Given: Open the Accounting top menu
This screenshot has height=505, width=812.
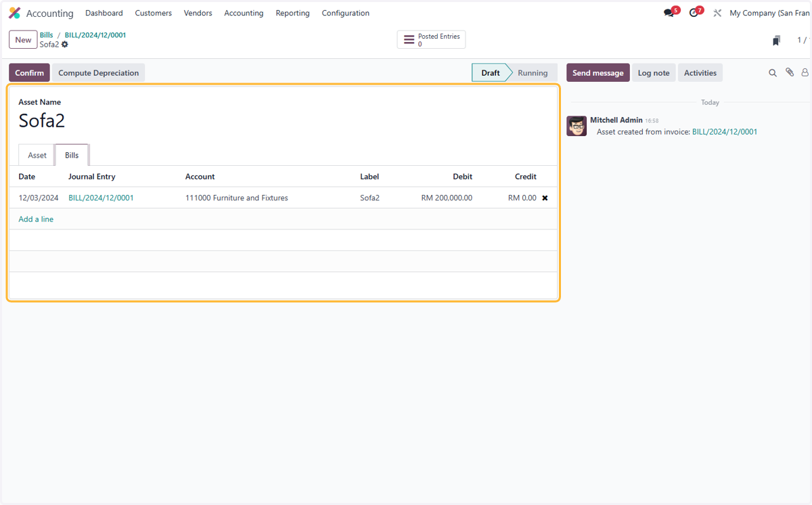Looking at the screenshot, I should coord(244,13).
